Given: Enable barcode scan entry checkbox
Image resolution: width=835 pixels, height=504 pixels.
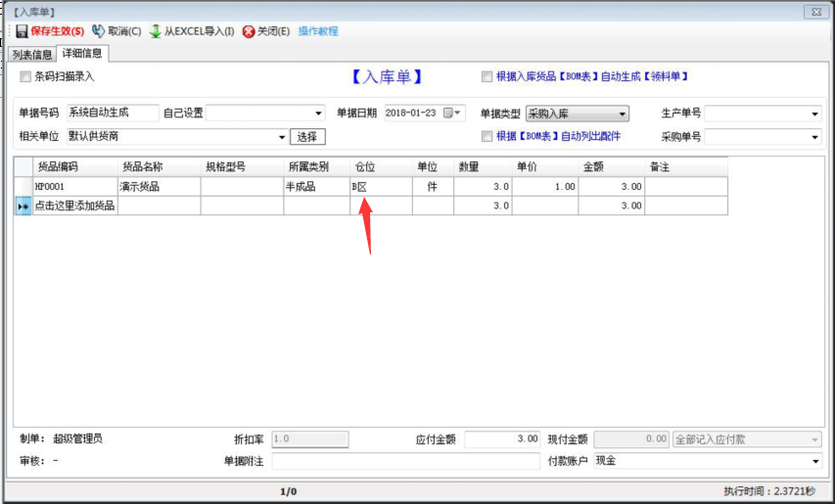Looking at the screenshot, I should 25,76.
